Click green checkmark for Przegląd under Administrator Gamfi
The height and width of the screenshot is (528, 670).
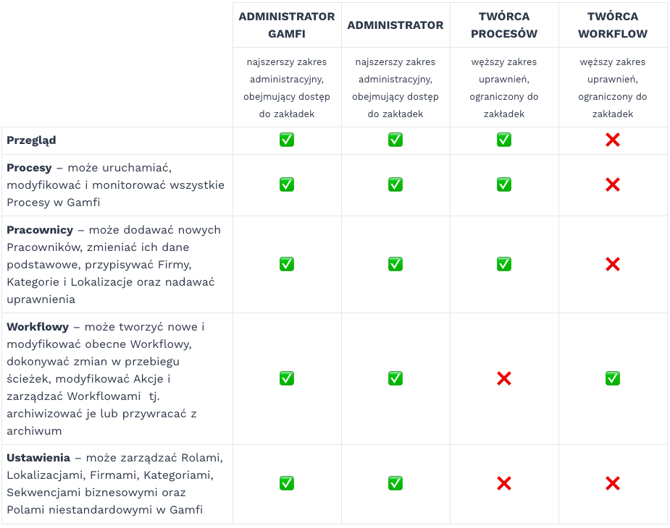(286, 140)
